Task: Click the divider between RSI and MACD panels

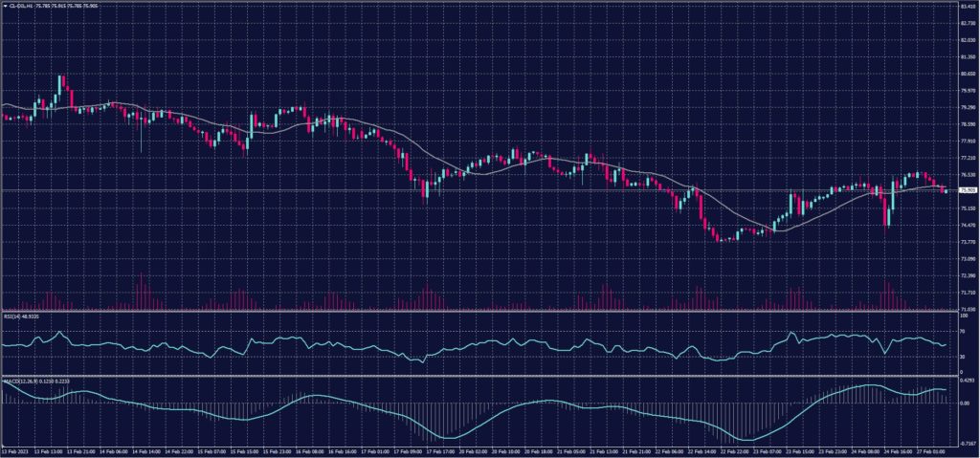Action: point(479,376)
